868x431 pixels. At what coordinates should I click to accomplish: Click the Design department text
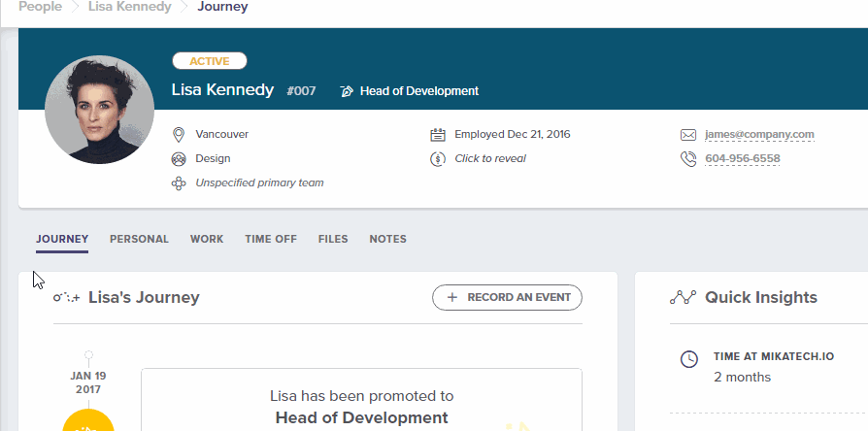pos(213,158)
